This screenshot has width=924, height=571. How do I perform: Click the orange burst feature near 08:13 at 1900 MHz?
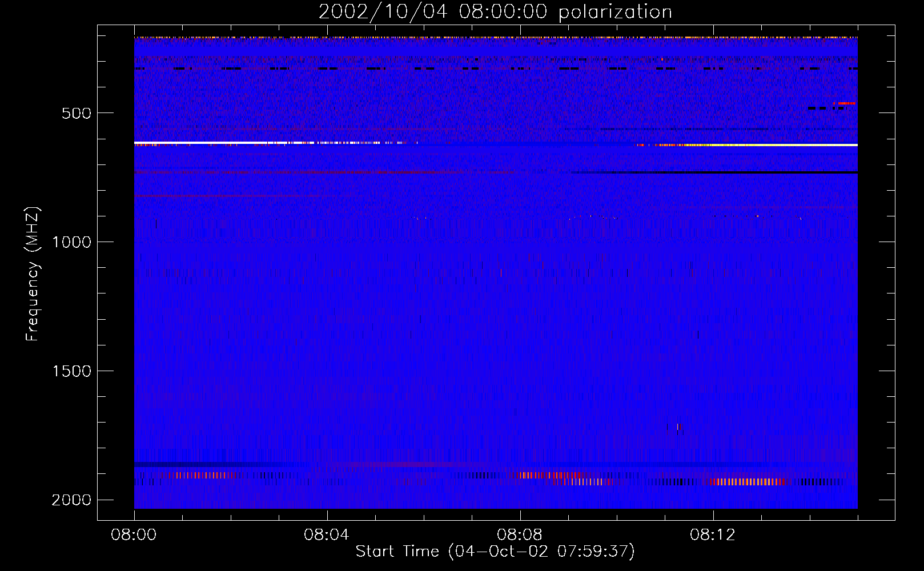[748, 482]
